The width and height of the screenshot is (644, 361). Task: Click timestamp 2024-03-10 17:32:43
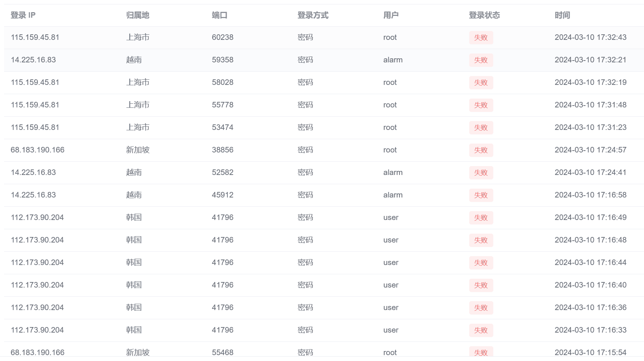coord(590,37)
